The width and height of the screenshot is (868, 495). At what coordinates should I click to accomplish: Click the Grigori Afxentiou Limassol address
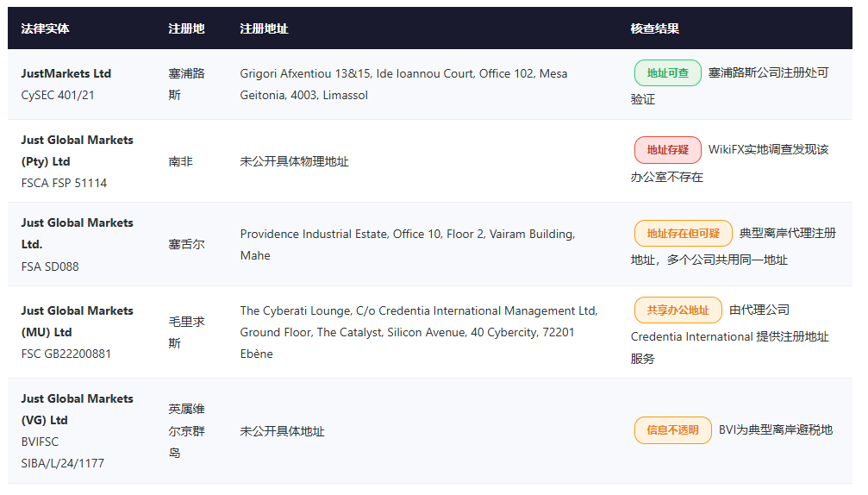[403, 85]
